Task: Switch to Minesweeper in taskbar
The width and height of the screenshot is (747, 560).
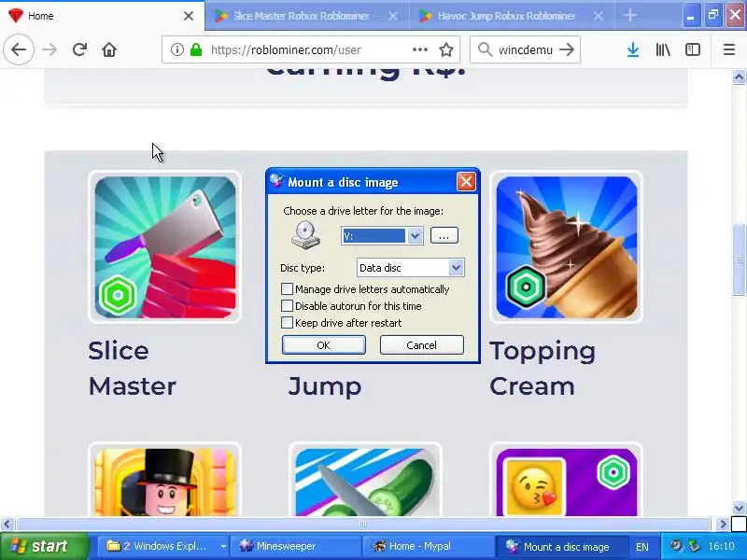Action: click(x=295, y=546)
